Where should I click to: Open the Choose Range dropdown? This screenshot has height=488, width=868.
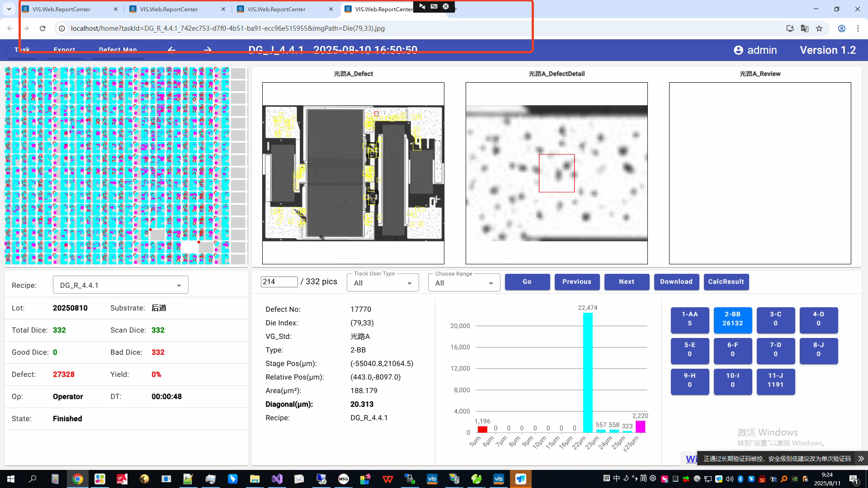tap(464, 283)
